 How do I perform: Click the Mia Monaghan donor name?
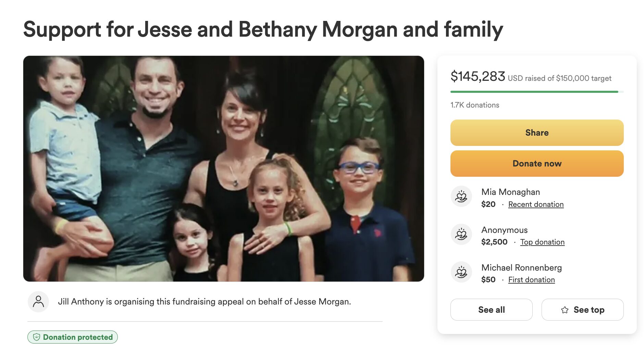(x=510, y=192)
